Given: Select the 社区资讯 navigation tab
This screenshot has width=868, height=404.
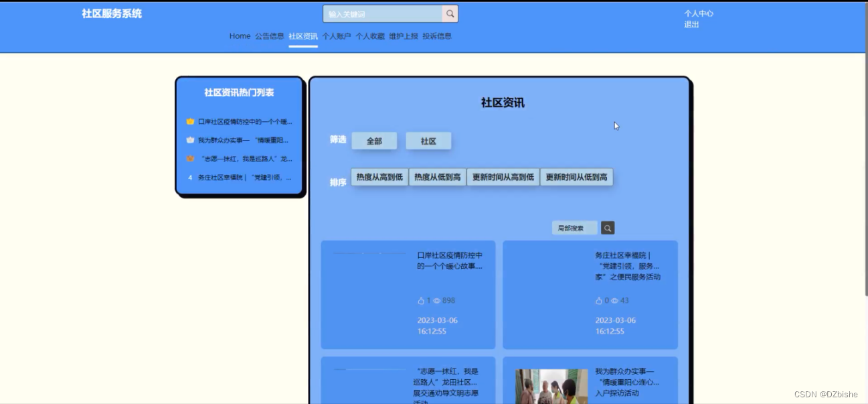Looking at the screenshot, I should (303, 36).
